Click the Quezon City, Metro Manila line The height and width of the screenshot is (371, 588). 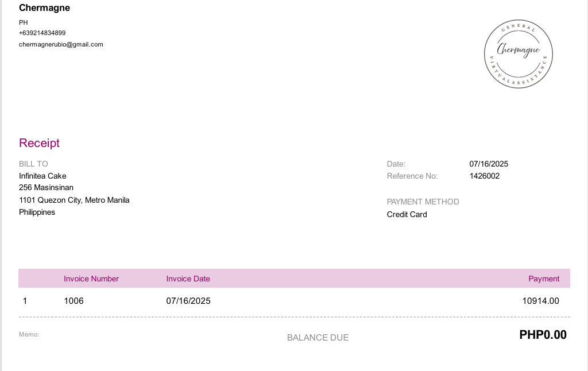[x=74, y=200]
